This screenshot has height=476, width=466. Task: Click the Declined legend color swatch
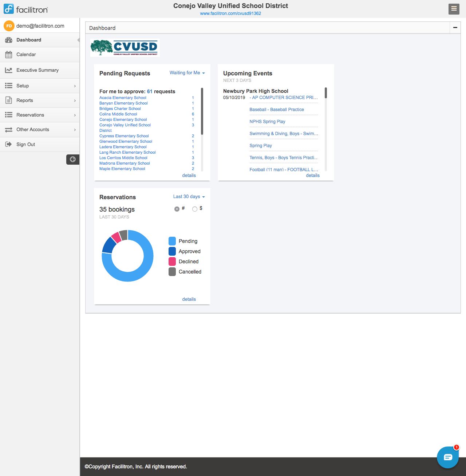coord(172,261)
